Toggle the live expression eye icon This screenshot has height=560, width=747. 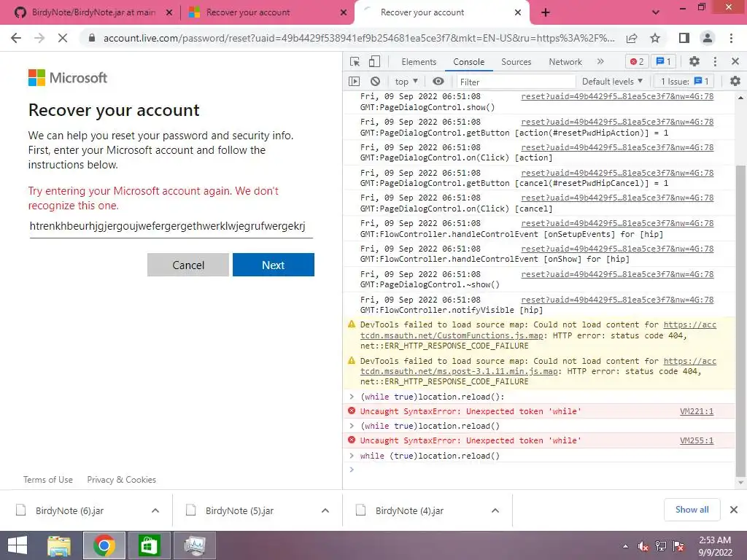[438, 82]
